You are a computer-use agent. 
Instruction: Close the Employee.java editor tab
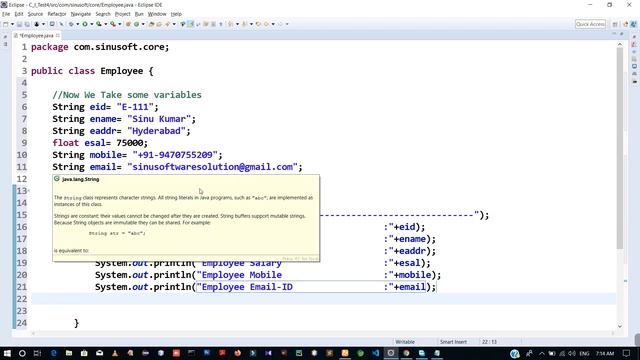coord(58,36)
